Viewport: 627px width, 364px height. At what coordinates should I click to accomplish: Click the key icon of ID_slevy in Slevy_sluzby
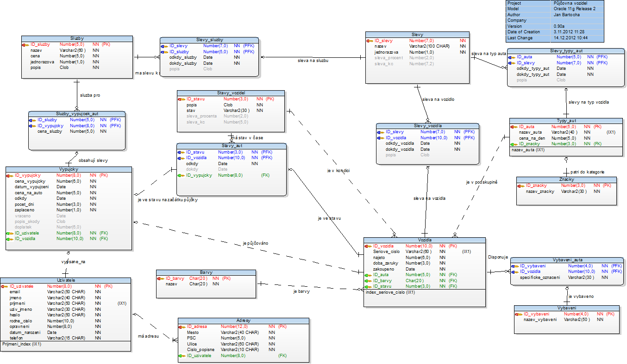[164, 46]
